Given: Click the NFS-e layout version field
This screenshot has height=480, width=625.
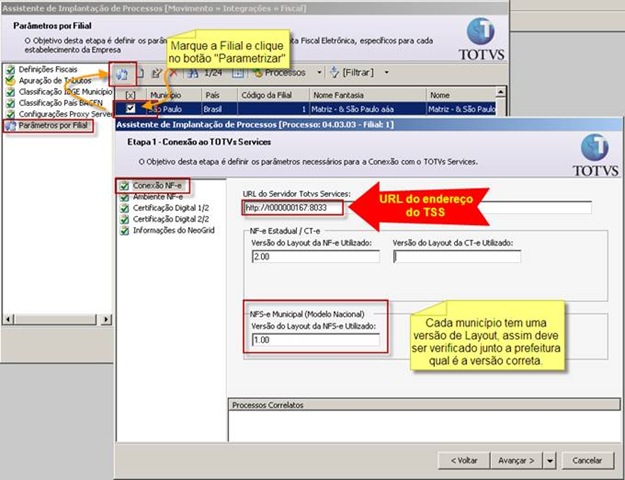Looking at the screenshot, I should pos(316,340).
